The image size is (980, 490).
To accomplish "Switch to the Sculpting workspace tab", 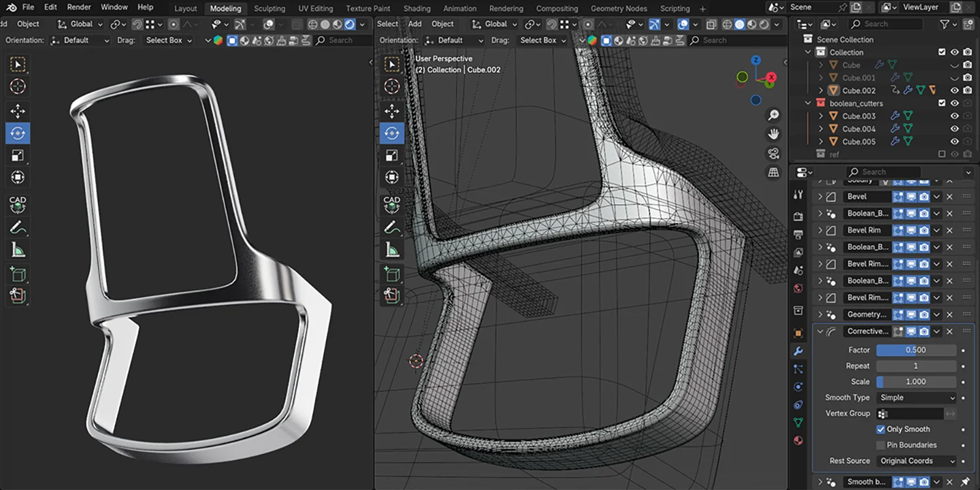I will click(269, 8).
